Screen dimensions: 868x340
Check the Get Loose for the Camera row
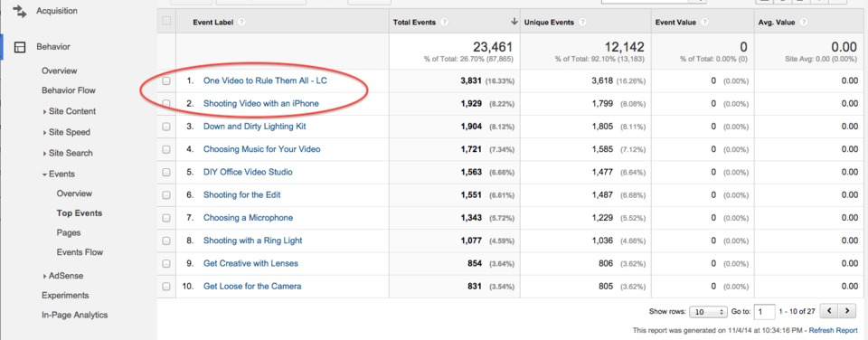click(x=166, y=287)
